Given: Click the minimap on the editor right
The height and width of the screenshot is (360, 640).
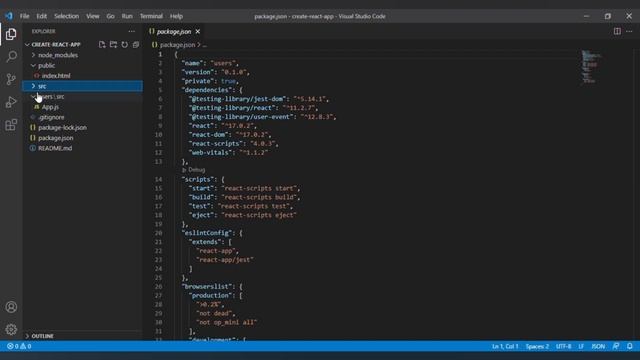Looking at the screenshot, I should coord(590,67).
